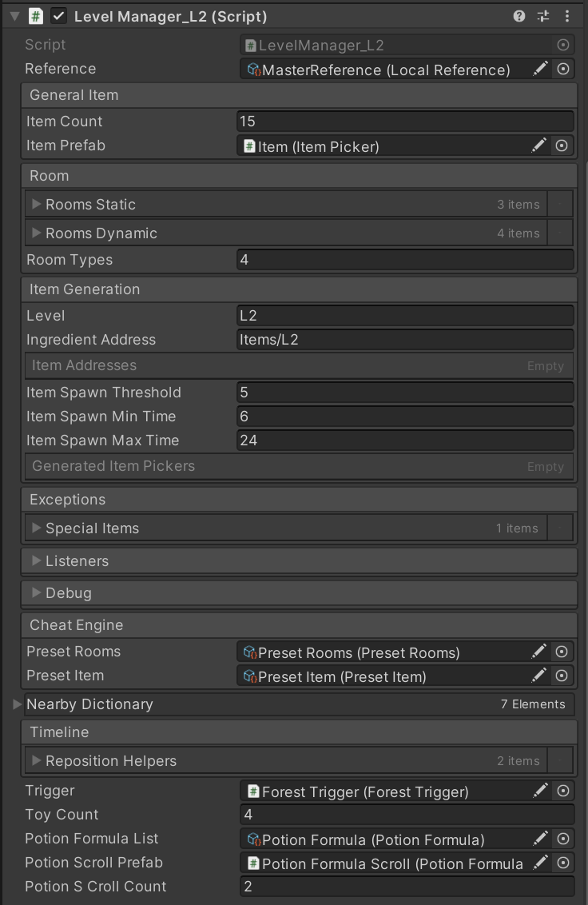The width and height of the screenshot is (588, 905).
Task: Click the Toy Count value field
Action: [x=407, y=815]
